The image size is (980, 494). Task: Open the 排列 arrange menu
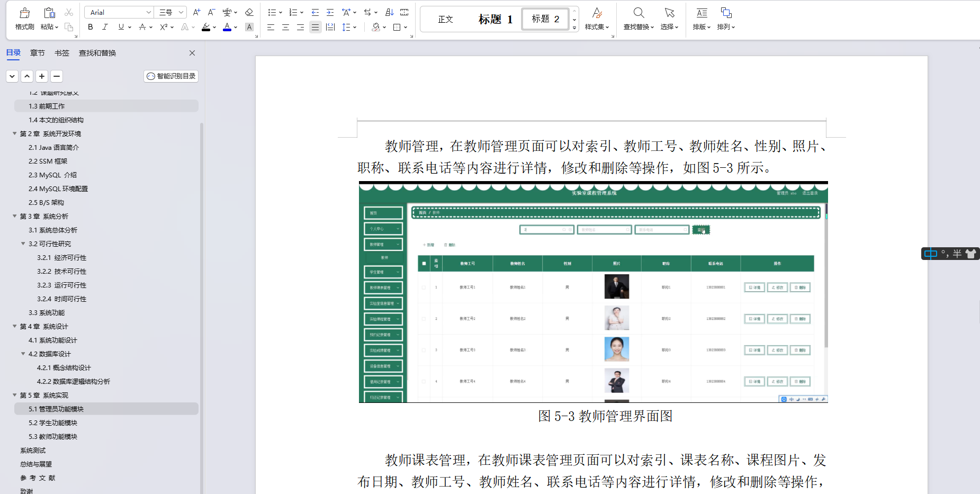coord(726,19)
